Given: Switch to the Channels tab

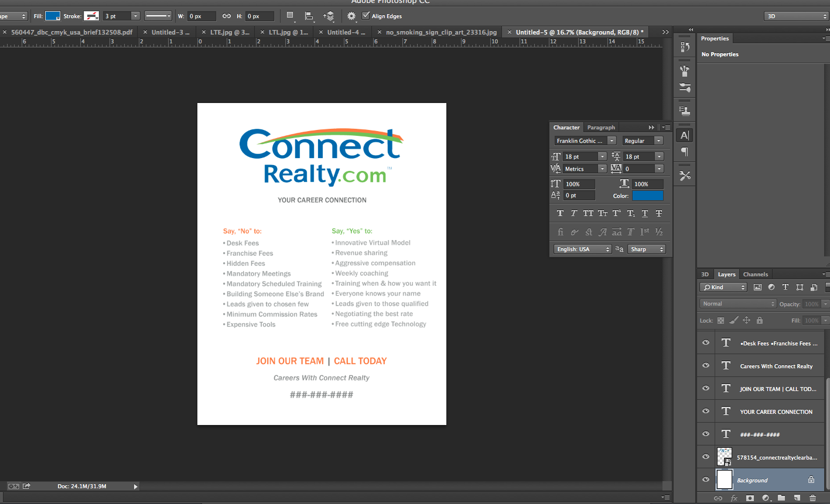Looking at the screenshot, I should [x=755, y=275].
